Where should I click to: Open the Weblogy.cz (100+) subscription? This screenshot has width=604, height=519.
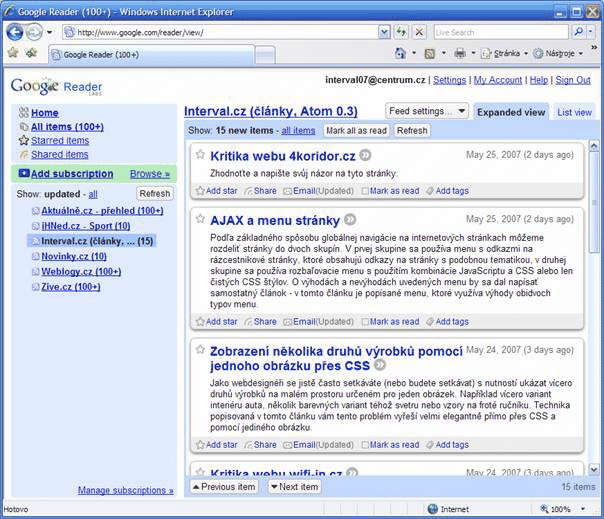click(x=81, y=272)
